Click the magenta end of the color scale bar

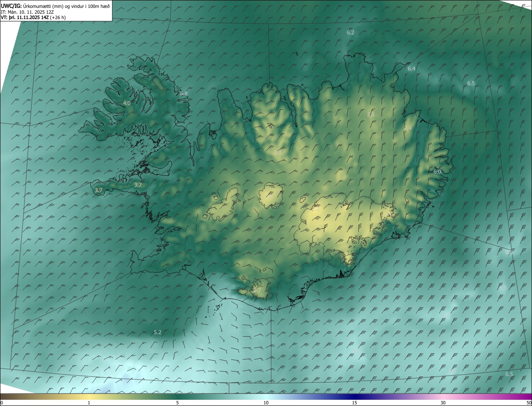pos(525,396)
